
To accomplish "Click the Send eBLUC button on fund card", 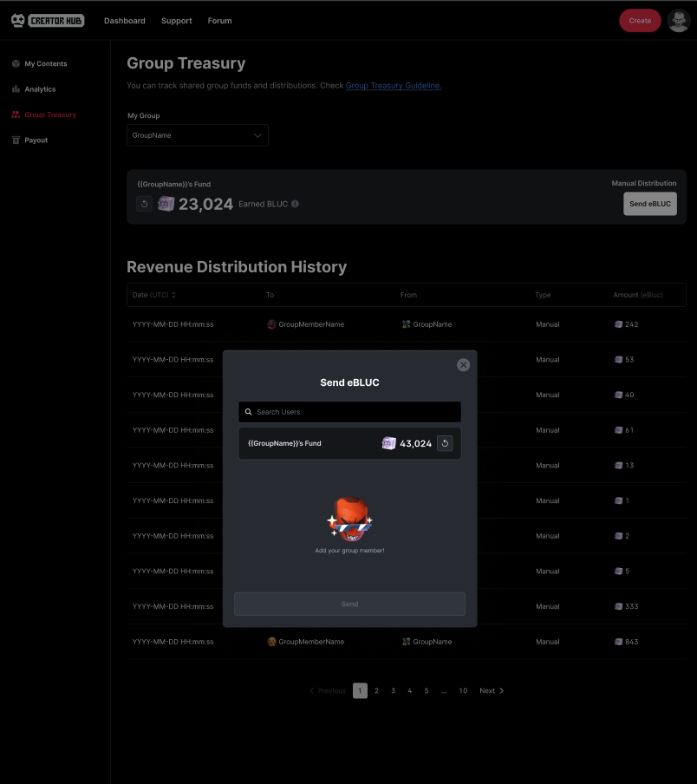I will pos(649,204).
